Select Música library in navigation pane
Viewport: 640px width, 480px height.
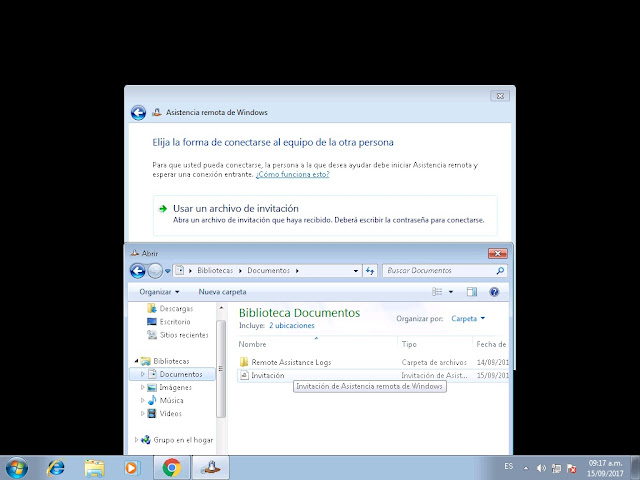[165, 400]
